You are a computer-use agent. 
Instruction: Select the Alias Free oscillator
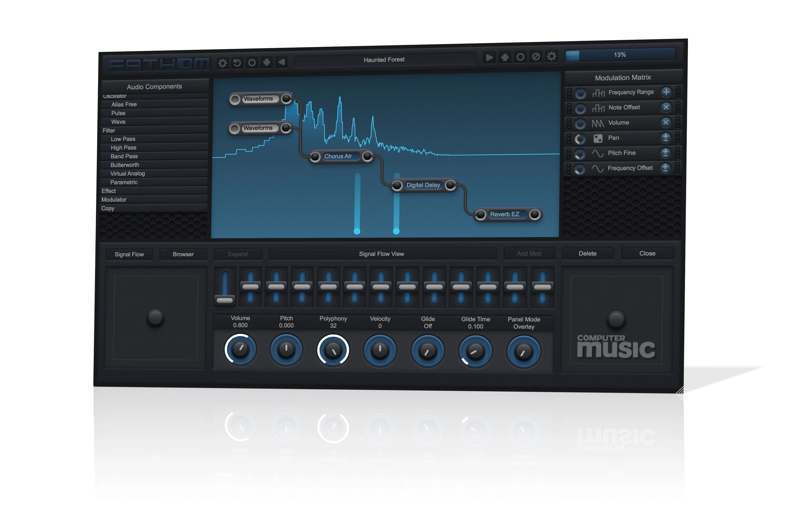(x=155, y=104)
